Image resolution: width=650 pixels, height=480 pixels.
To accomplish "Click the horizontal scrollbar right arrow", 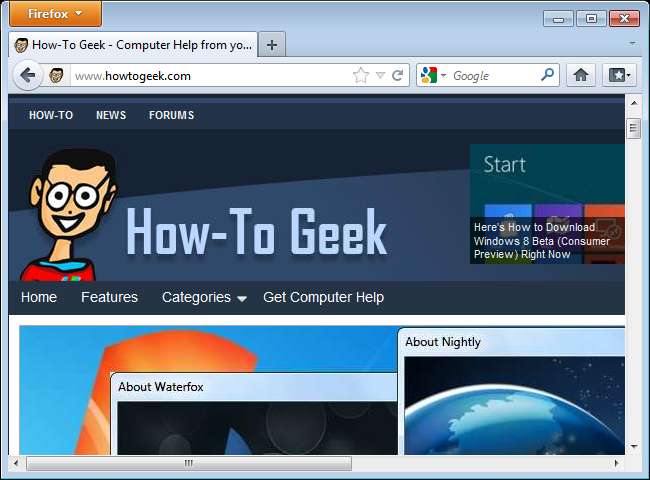I will coord(616,463).
